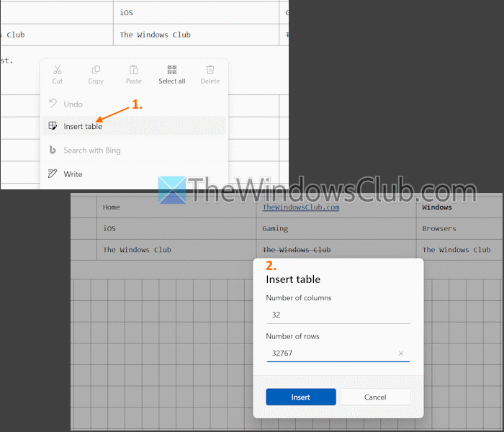Click the bold Windows table cell
Image resolution: width=504 pixels, height=432 pixels.
(459, 207)
